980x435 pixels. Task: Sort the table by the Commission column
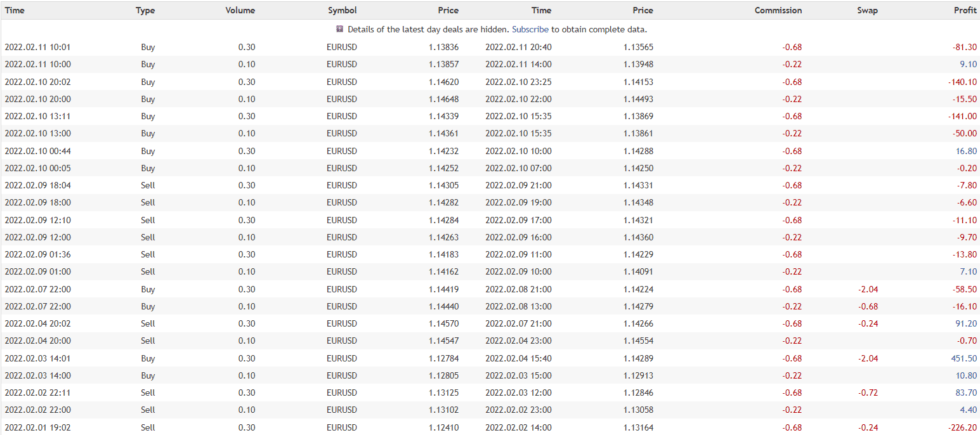click(x=778, y=10)
